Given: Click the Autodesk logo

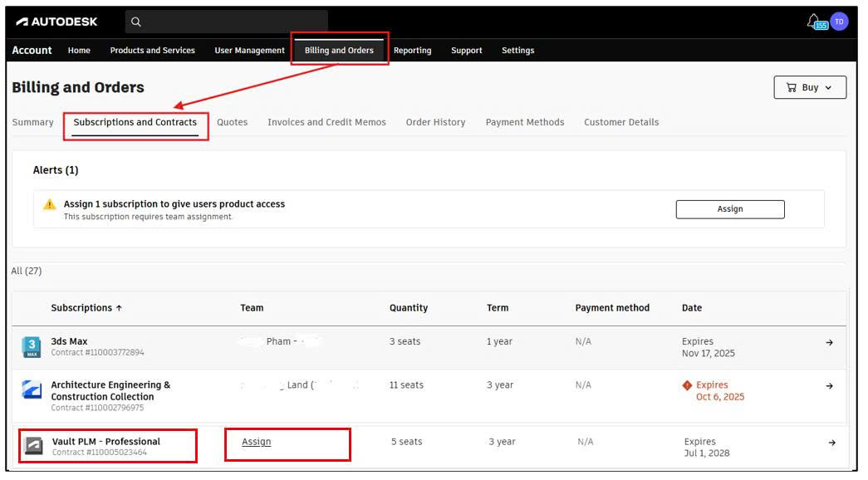Looking at the screenshot, I should tap(56, 22).
